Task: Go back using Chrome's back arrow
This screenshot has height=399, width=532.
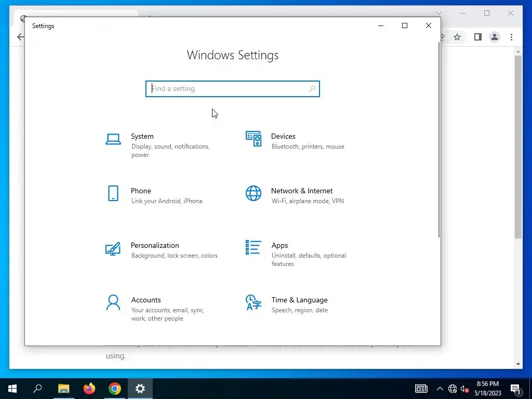Action: click(20, 37)
